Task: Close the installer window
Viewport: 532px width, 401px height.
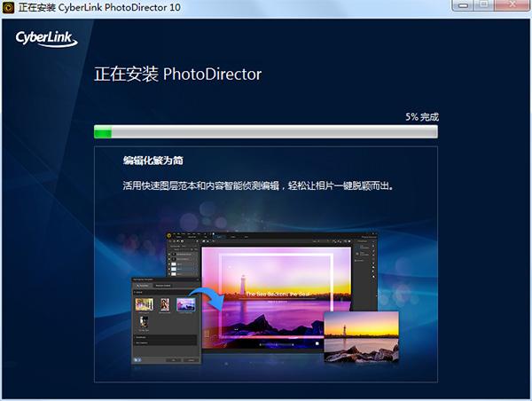Action: [512, 5]
